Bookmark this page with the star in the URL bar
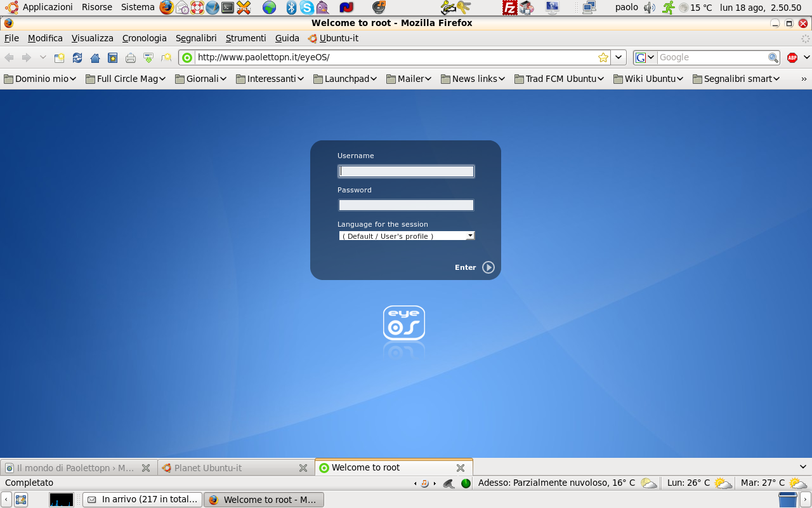 (603, 57)
